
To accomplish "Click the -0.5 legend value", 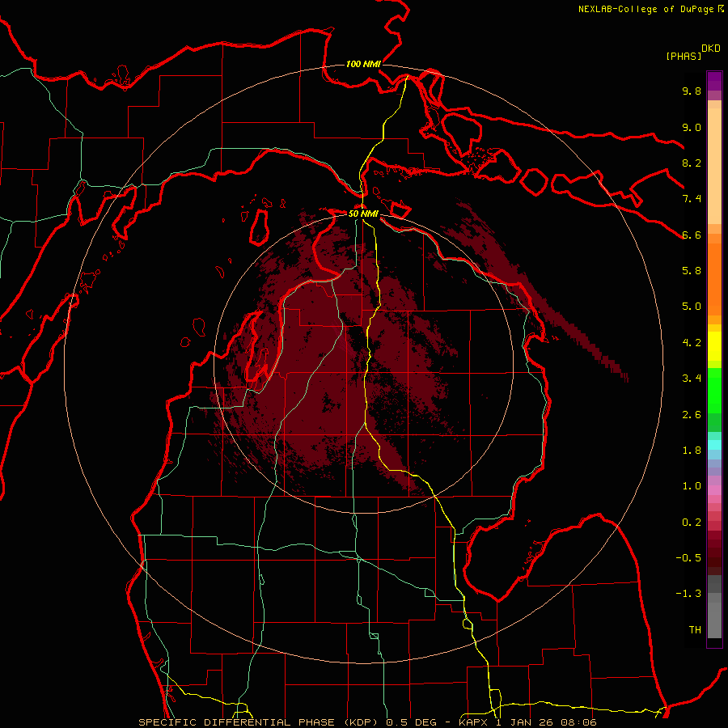I will pos(688,558).
